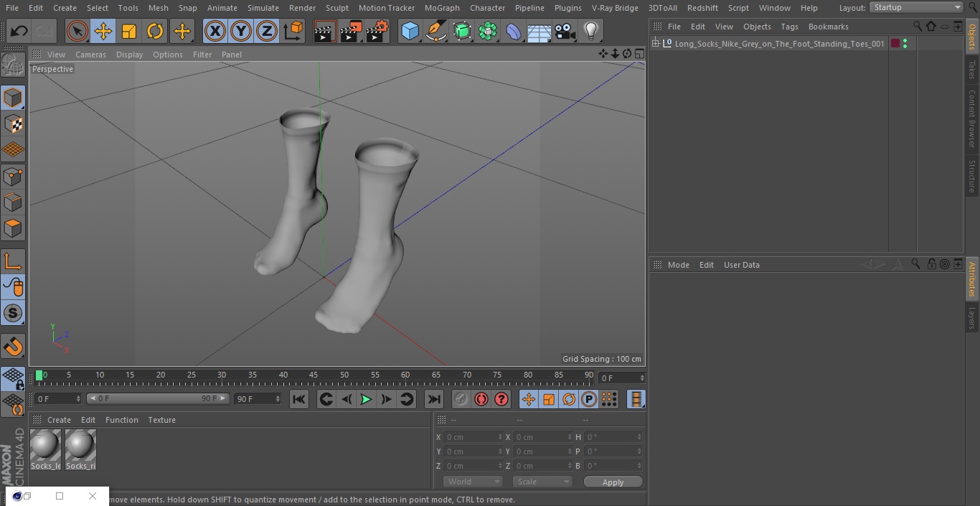Select the Live Selection tool
980x506 pixels.
[77, 31]
